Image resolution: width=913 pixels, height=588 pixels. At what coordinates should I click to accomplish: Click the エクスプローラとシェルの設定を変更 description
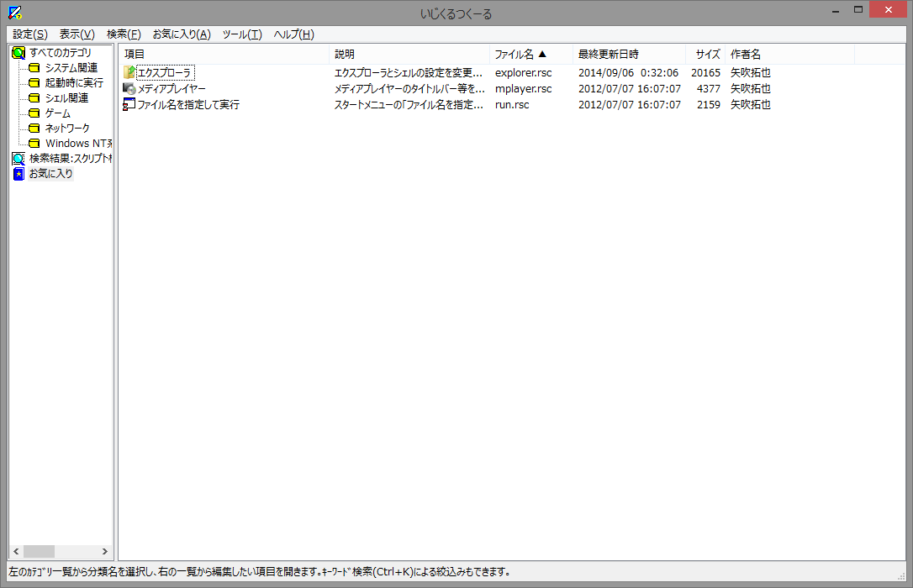(409, 73)
